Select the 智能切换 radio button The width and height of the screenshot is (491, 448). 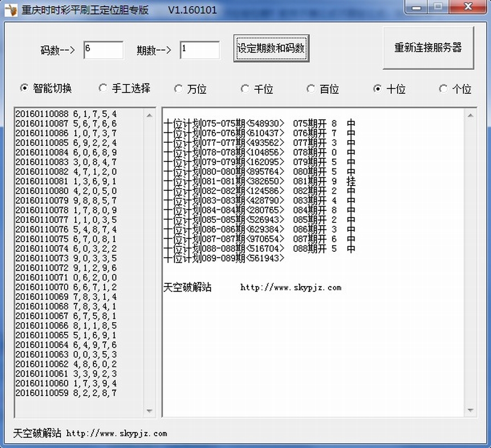point(24,88)
